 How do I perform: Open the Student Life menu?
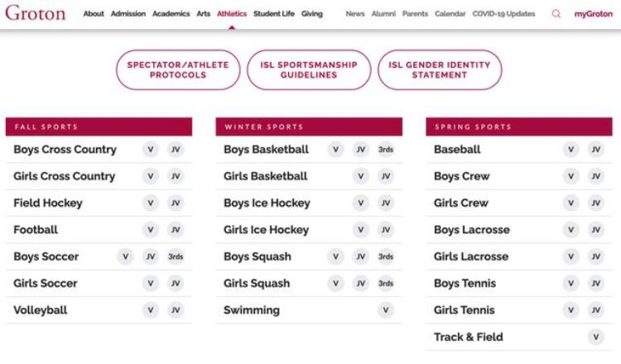point(274,14)
